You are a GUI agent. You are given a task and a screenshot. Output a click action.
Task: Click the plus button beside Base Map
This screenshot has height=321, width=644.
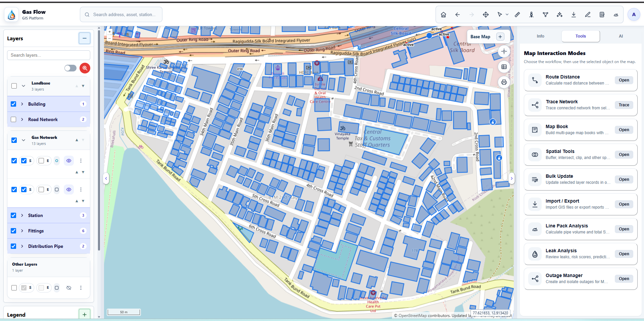coord(500,37)
